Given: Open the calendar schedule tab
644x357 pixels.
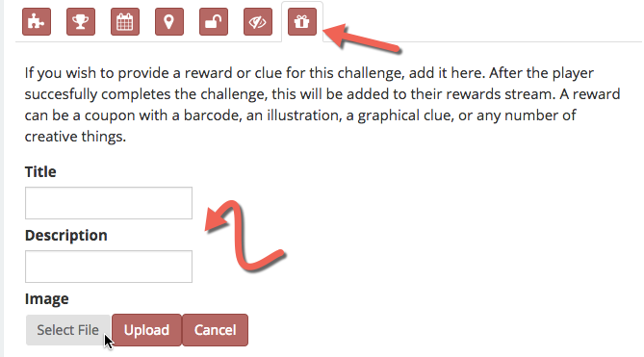Looking at the screenshot, I should click(125, 22).
